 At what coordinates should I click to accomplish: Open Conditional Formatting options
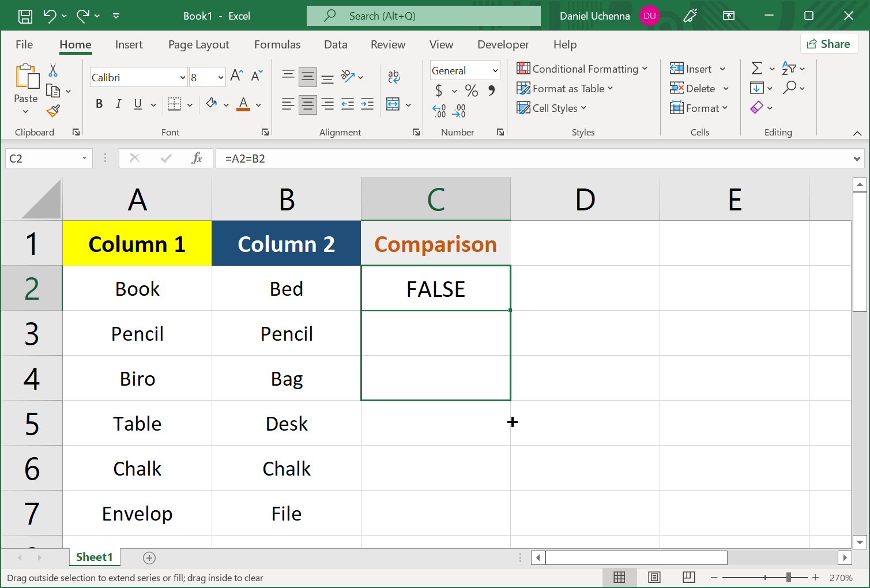tap(583, 69)
